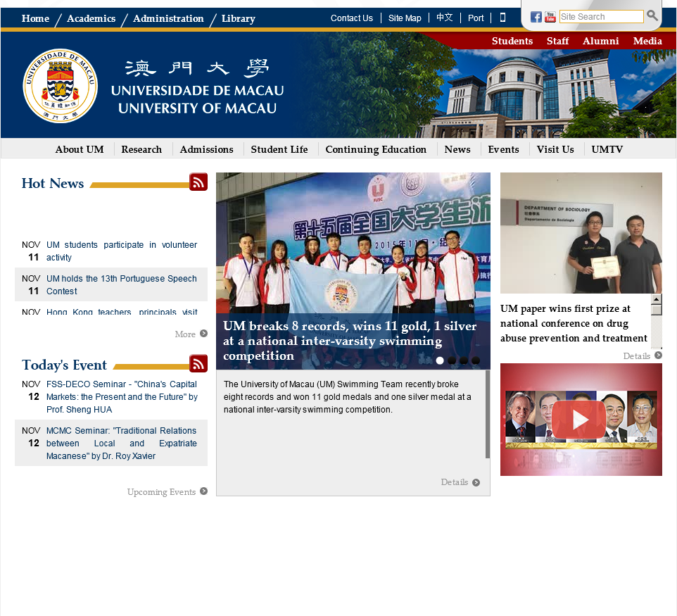Open the Site Map link
The height and width of the screenshot is (616, 677).
click(x=405, y=18)
